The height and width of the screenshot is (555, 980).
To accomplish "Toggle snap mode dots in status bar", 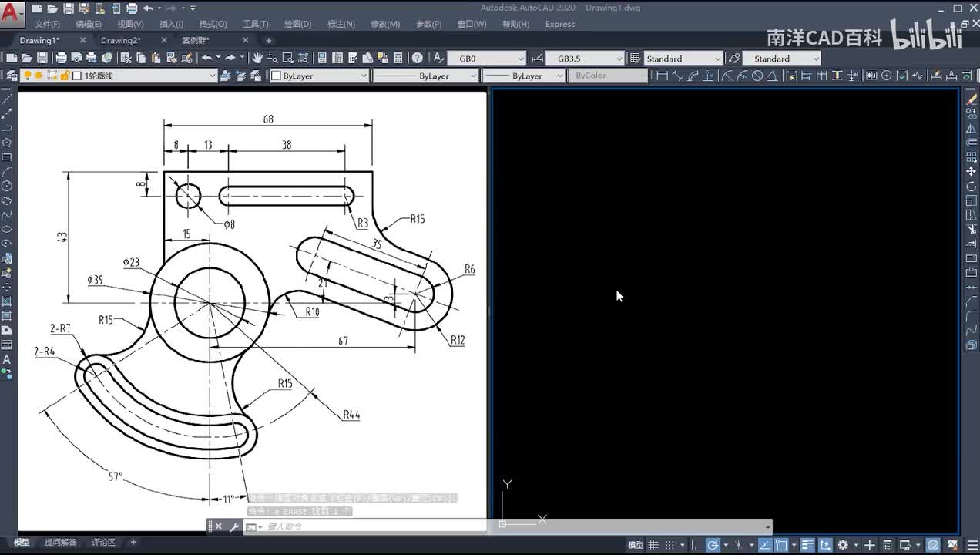I will (669, 545).
